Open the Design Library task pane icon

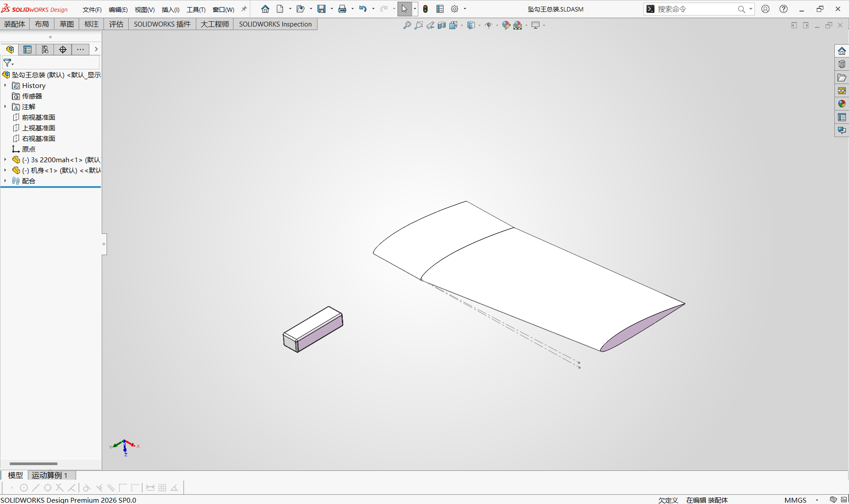(x=842, y=64)
